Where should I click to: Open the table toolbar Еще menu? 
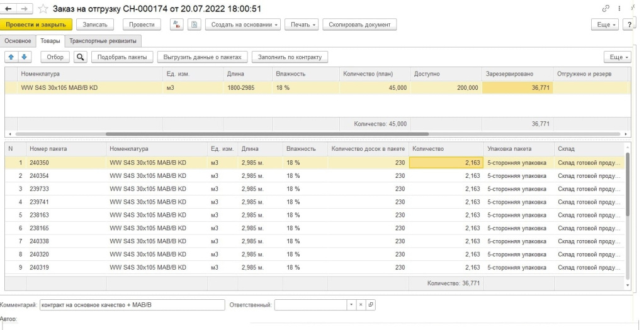pos(618,57)
